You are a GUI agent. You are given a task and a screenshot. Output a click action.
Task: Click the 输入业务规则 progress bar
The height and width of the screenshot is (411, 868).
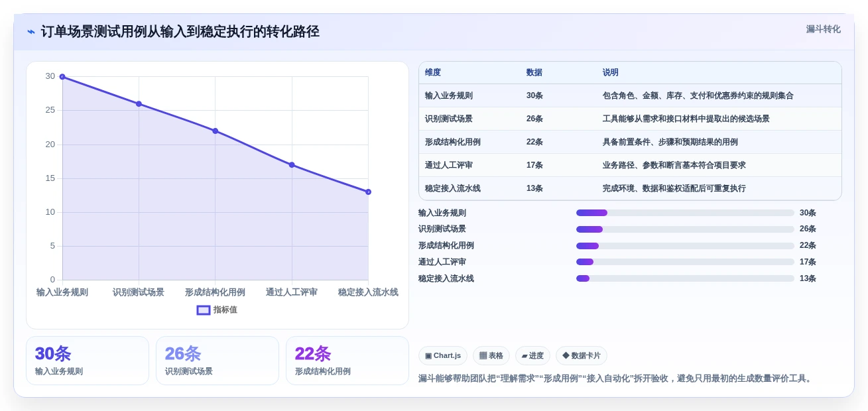click(x=685, y=213)
